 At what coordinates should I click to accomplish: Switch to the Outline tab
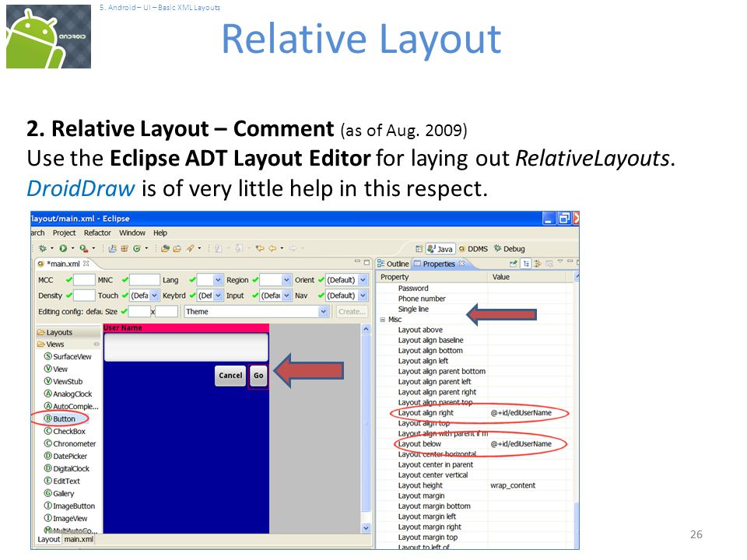393,264
